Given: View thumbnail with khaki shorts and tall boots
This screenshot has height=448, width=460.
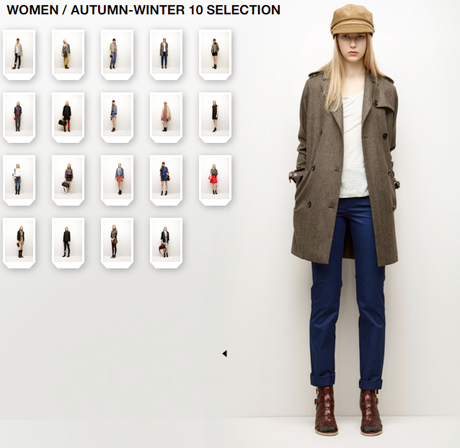Looking at the screenshot, I should pos(19,243).
